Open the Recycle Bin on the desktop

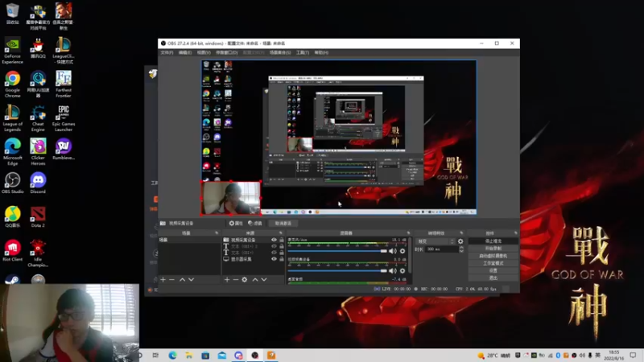12,14
